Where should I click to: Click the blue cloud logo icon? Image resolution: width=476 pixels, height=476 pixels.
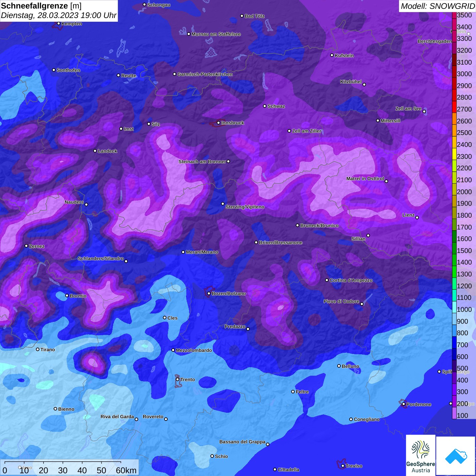coord(456,456)
